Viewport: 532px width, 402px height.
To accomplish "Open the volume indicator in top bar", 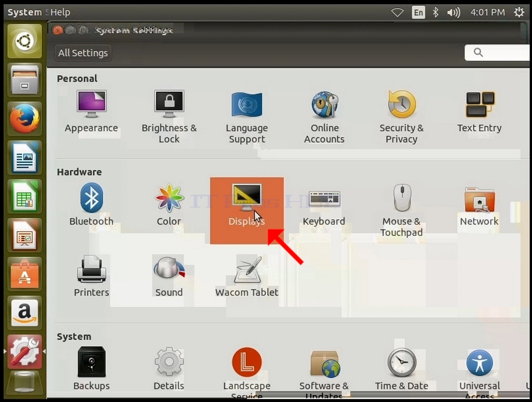I will point(453,12).
